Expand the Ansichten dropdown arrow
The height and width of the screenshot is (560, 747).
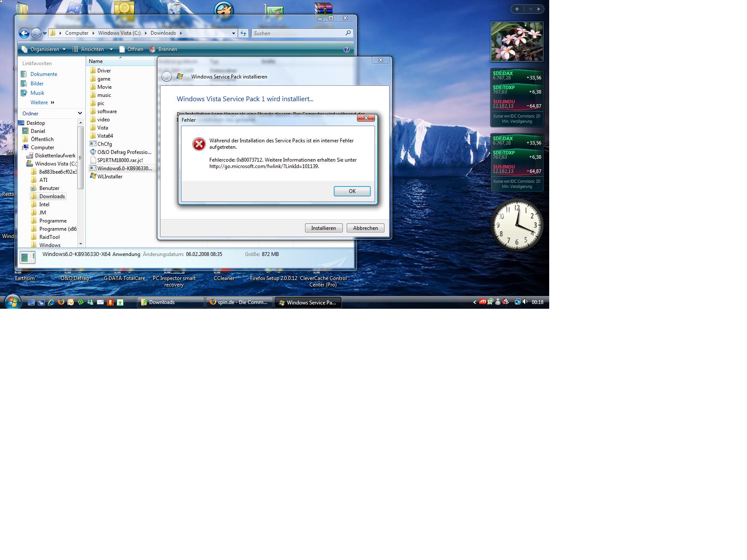(111, 49)
